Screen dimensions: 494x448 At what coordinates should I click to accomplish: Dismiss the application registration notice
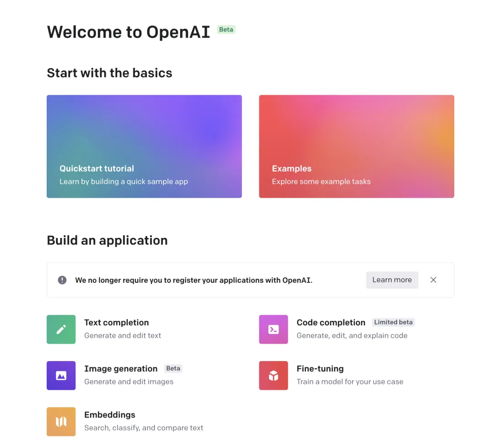coord(433,280)
